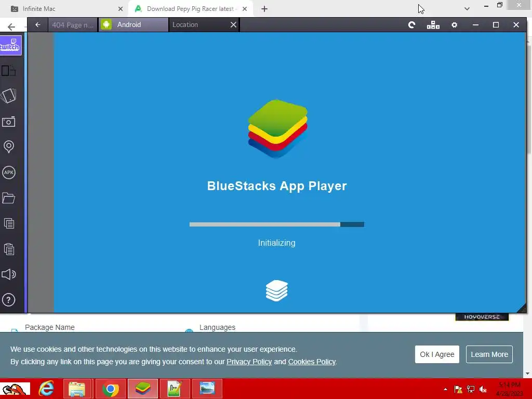Image resolution: width=532 pixels, height=399 pixels.
Task: Close the Pepy Pig Racer browser tab
Action: click(245, 9)
